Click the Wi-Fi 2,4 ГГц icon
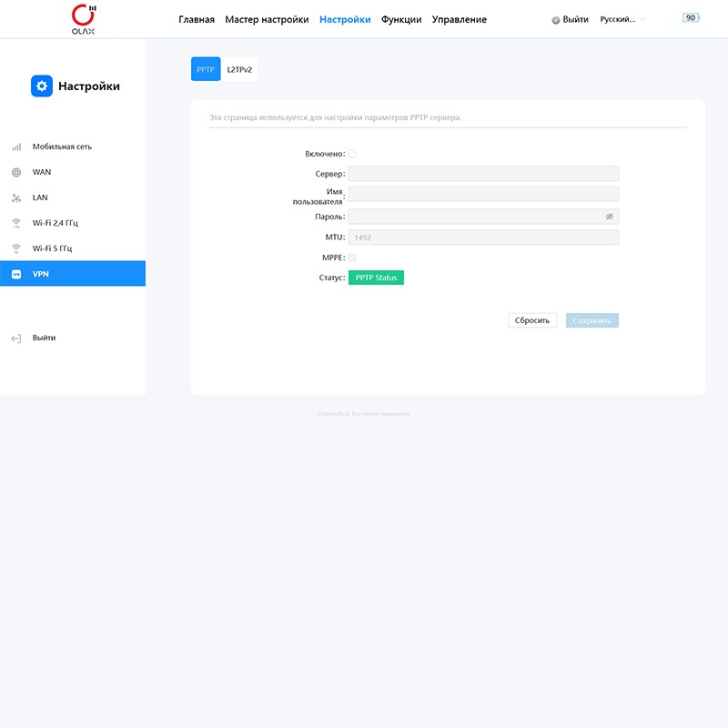This screenshot has height=728, width=728. (16, 223)
